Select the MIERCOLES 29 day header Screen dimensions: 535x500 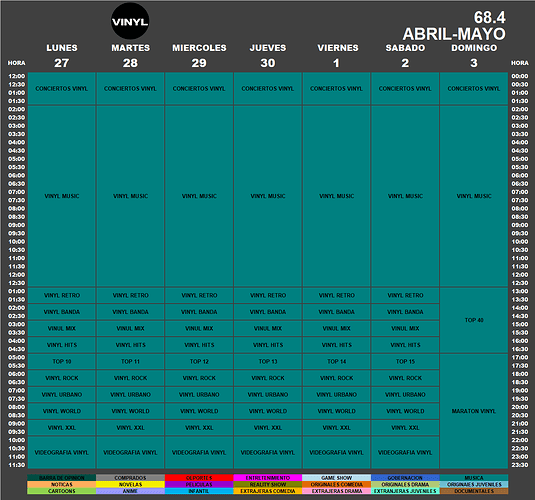199,55
